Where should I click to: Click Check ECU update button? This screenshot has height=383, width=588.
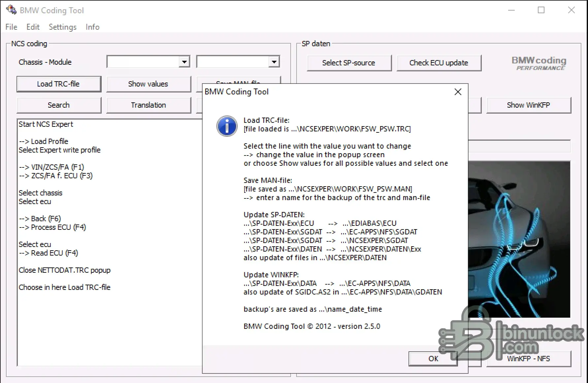pos(439,63)
